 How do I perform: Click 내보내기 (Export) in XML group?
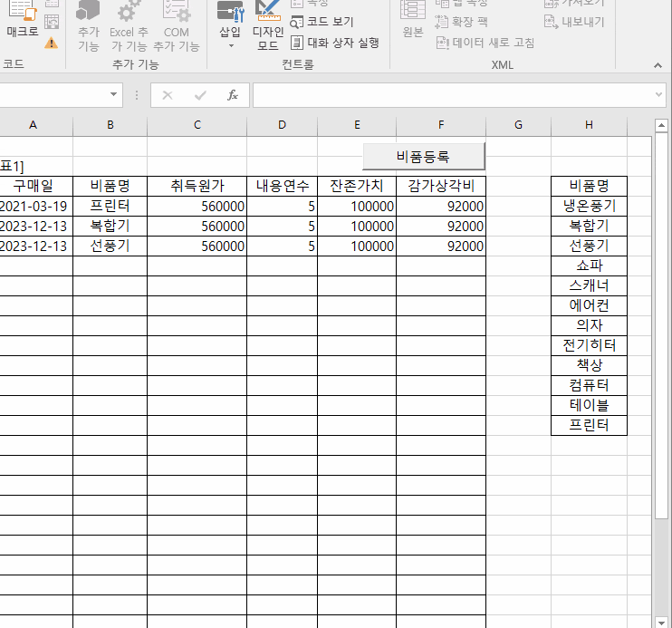pos(574,22)
